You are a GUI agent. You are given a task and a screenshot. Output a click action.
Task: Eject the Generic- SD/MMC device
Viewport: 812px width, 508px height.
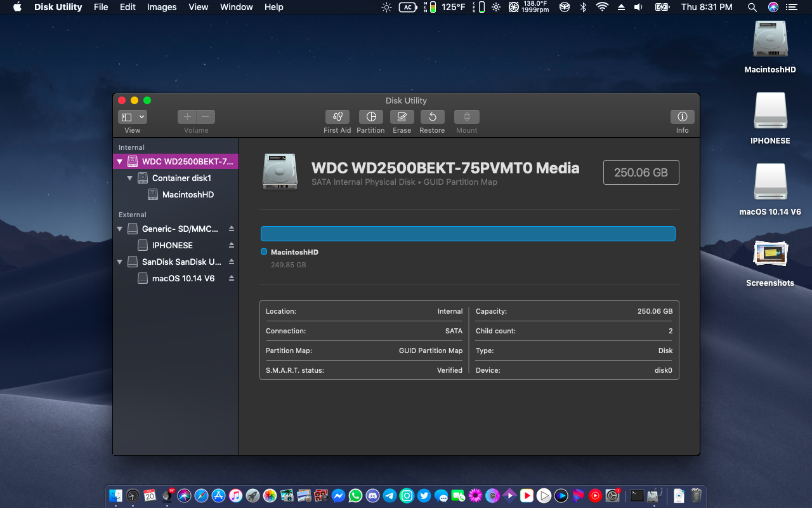pyautogui.click(x=232, y=229)
